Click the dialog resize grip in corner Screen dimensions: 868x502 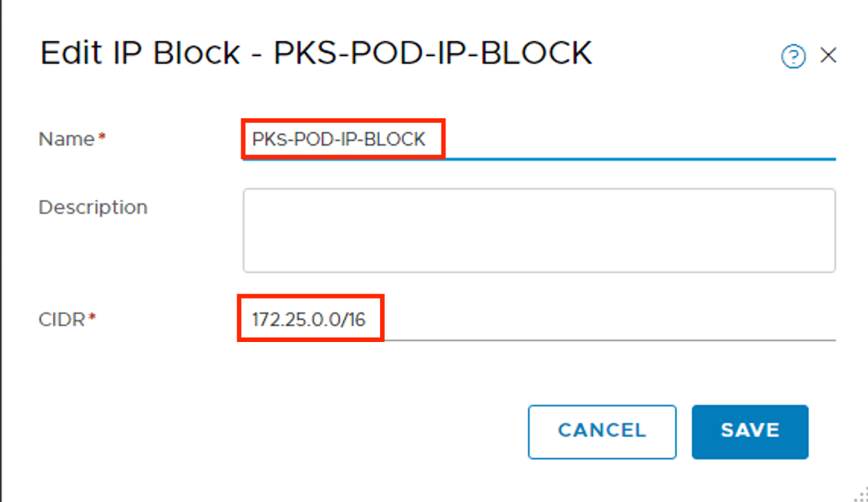[x=861, y=495]
